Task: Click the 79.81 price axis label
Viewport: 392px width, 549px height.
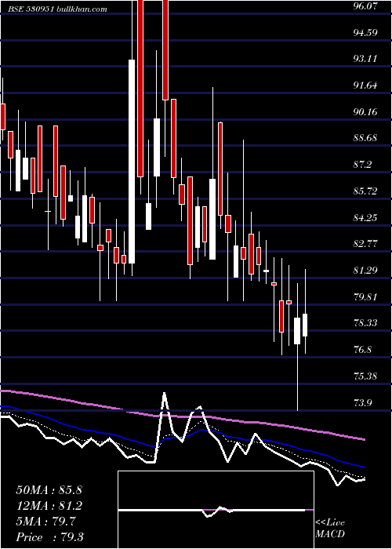Action: [x=365, y=297]
